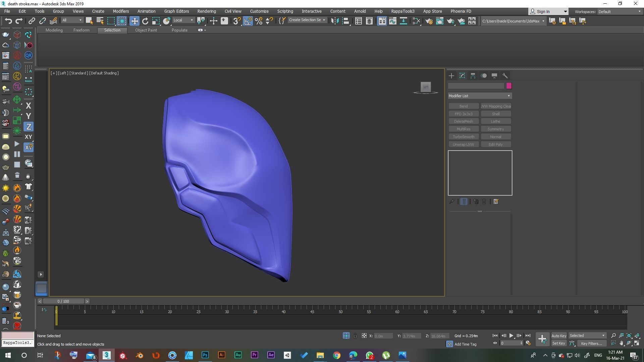
Task: Expand the ribbon minimize options arrow
Action: click(x=205, y=30)
